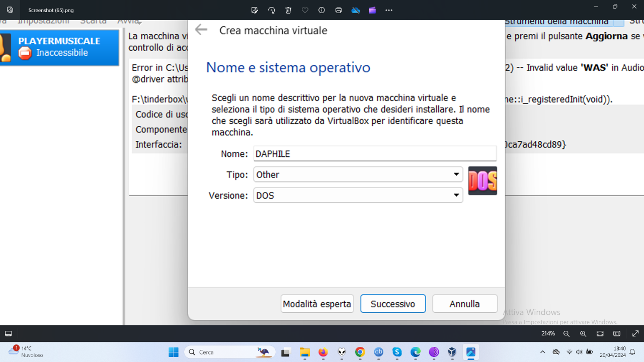The image size is (644, 362).
Task: Expand the hidden system tray icons chevron
Action: (x=542, y=352)
